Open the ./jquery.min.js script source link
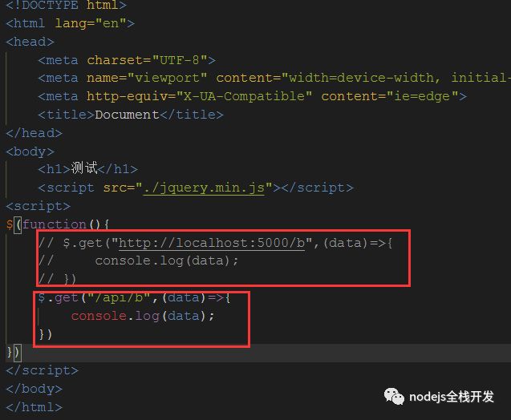Screen dimensions: 511x420 pyautogui.click(x=204, y=188)
